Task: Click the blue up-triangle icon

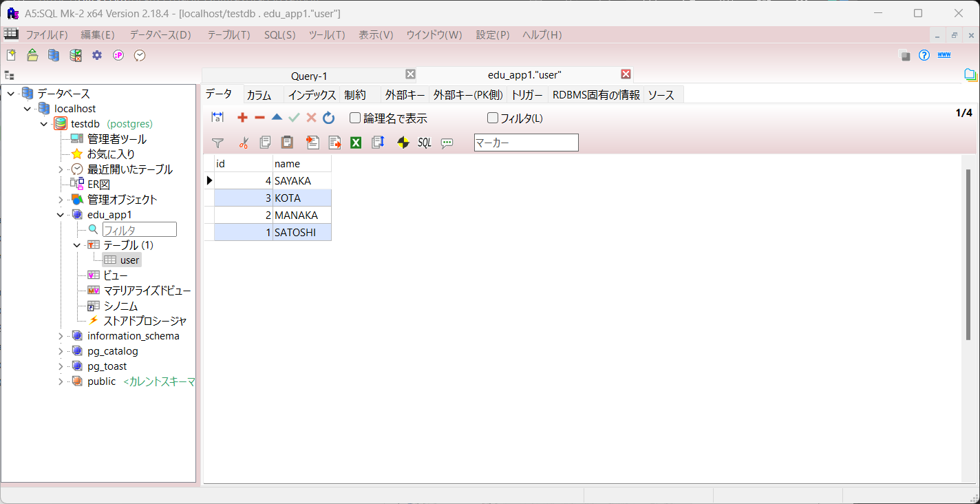Action: pos(277,117)
